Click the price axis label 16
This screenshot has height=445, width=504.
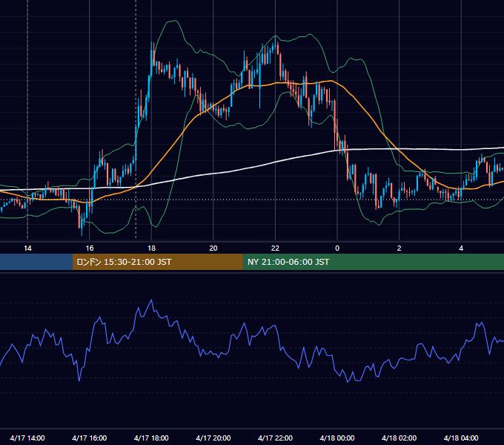[90, 248]
